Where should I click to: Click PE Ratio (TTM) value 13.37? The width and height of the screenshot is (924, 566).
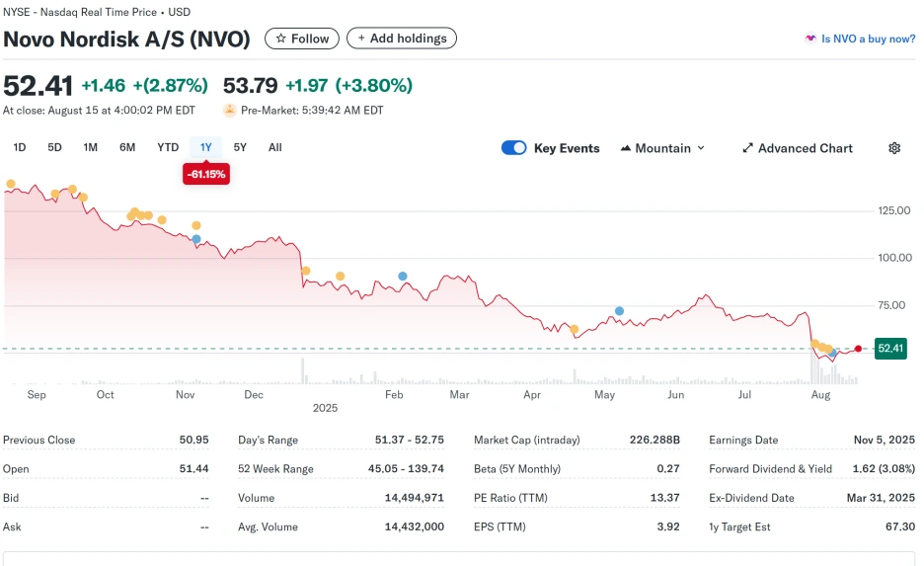click(x=664, y=498)
